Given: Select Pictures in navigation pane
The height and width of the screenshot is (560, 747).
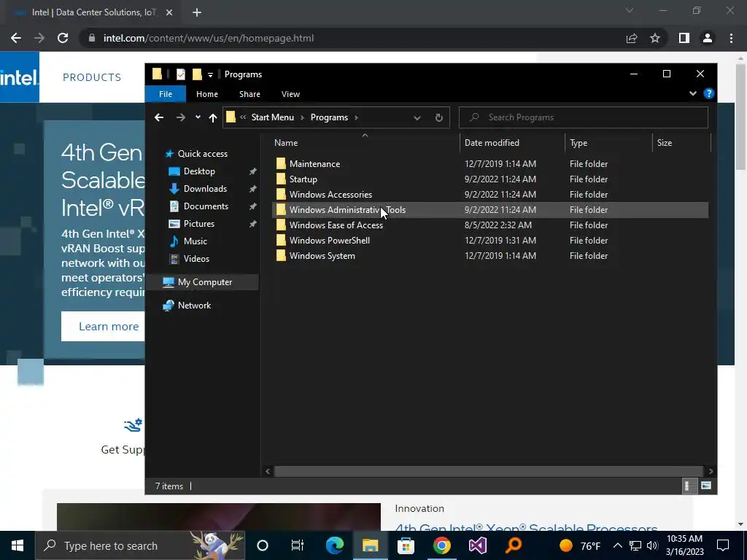Looking at the screenshot, I should [198, 224].
